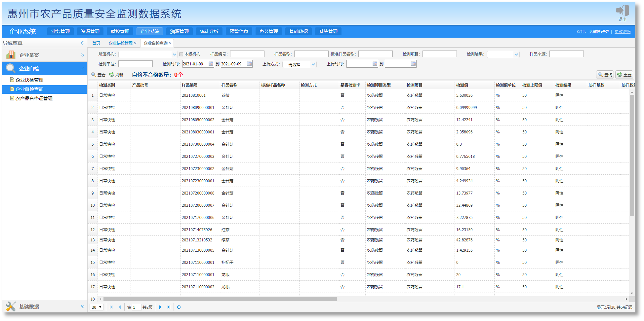Select 农产品合格证管理 in sidebar
644x321 pixels.
34,98
